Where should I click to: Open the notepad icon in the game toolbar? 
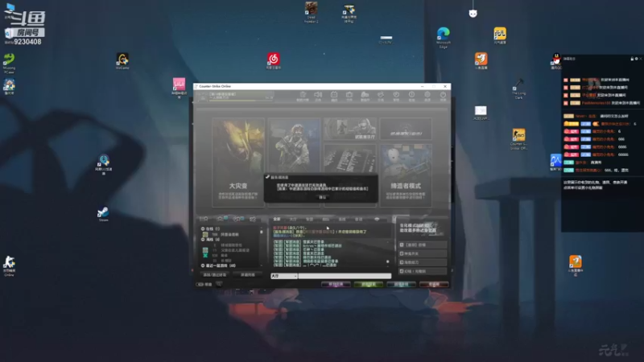click(x=303, y=95)
